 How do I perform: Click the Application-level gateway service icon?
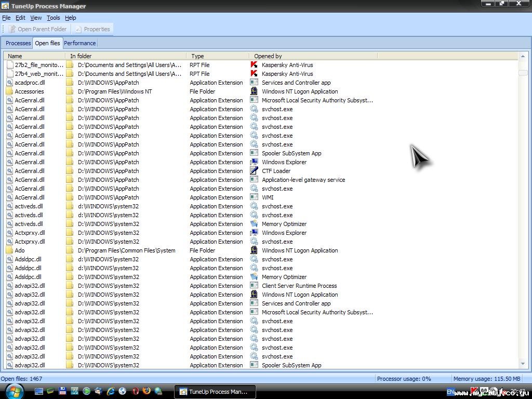[254, 179]
